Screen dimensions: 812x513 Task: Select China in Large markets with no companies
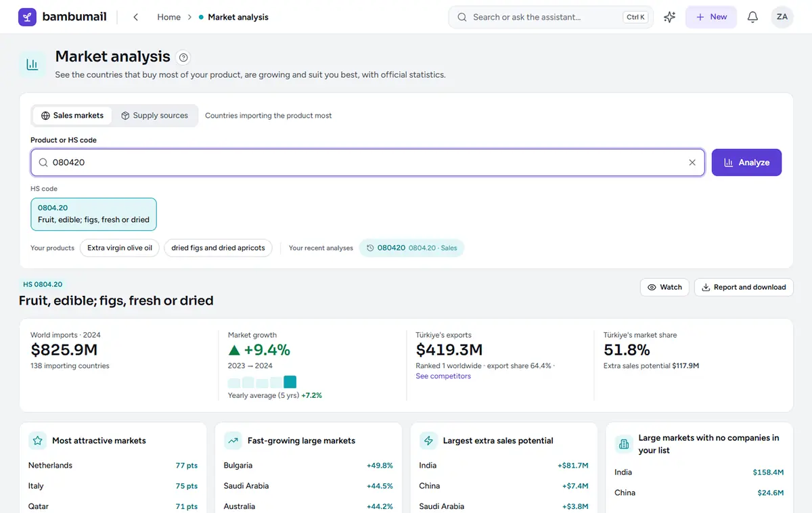click(x=699, y=493)
